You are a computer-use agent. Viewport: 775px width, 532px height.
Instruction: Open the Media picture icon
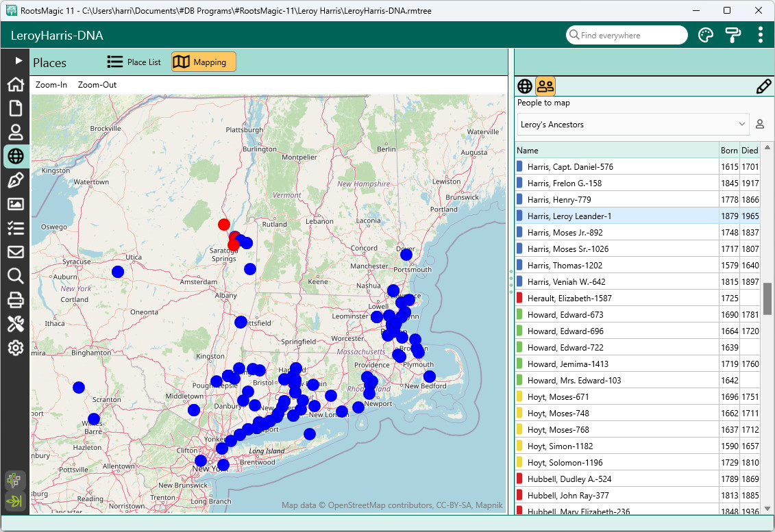15,204
